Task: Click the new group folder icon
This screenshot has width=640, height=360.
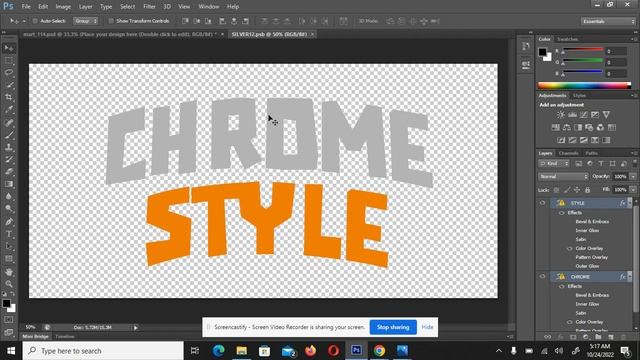Action: pyautogui.click(x=598, y=337)
